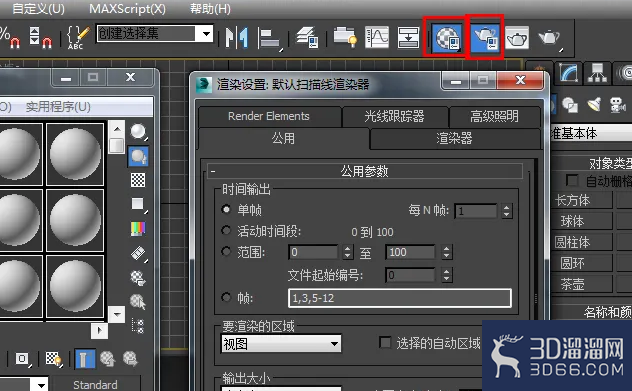Viewport: 632px width, 391px height.
Task: Open the MAXScript(X) menu
Action: tap(127, 9)
